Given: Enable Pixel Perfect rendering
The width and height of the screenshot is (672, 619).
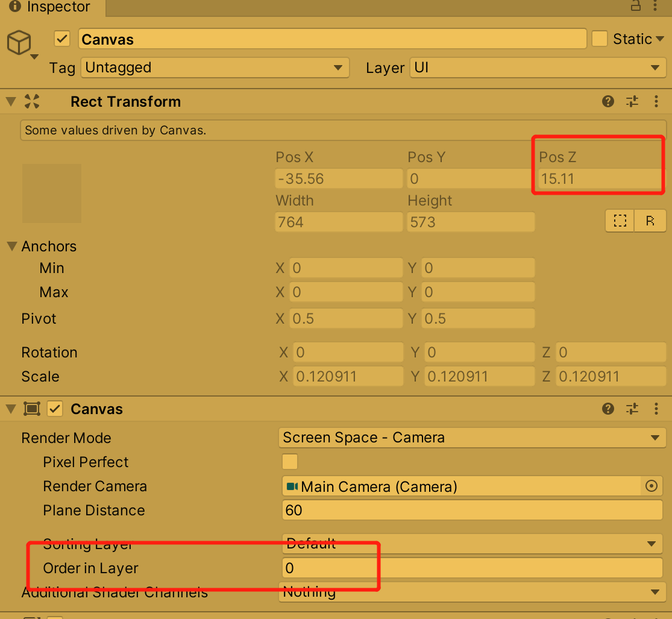Looking at the screenshot, I should point(290,462).
